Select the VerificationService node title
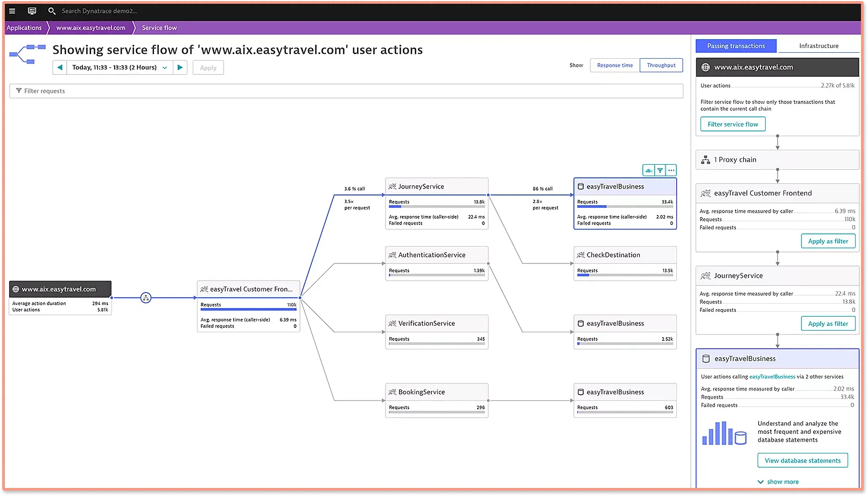The image size is (868, 496). click(426, 323)
